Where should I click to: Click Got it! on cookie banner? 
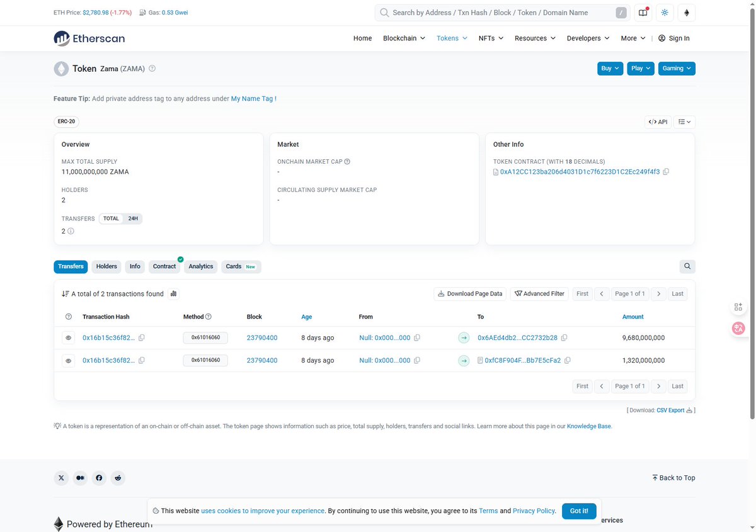579,511
